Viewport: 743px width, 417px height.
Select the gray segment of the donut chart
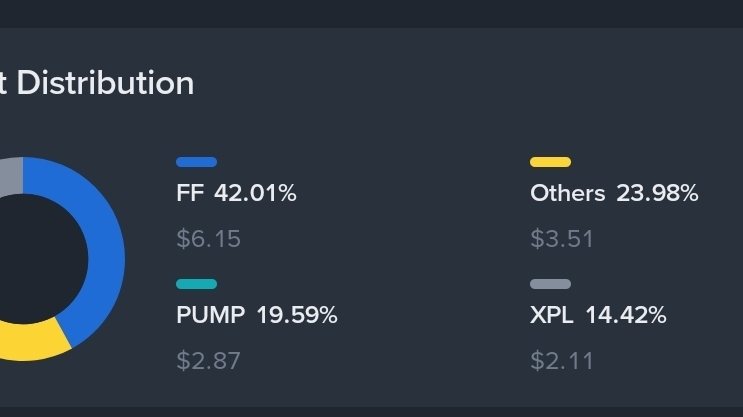tap(11, 176)
